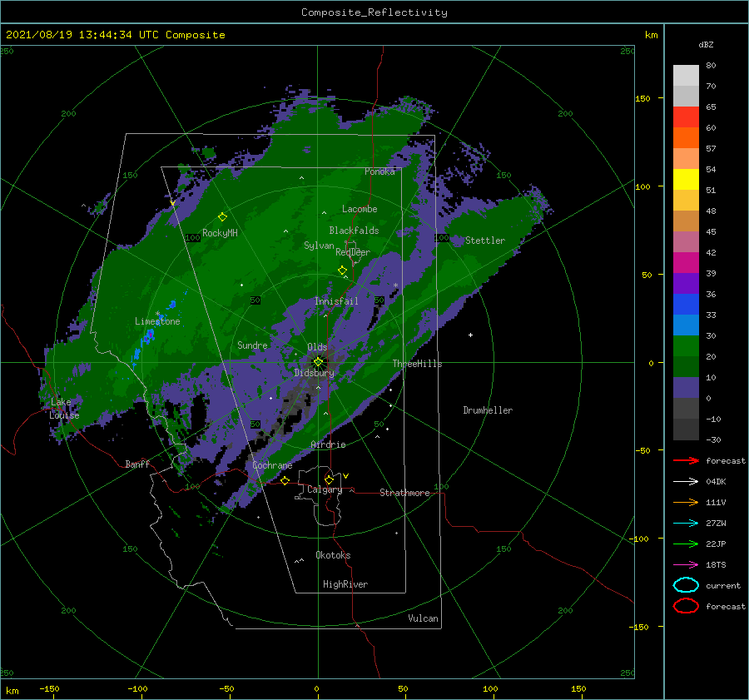Click the red 'forecast' ellipse legend icon
This screenshot has height=700, width=749.
(x=686, y=606)
